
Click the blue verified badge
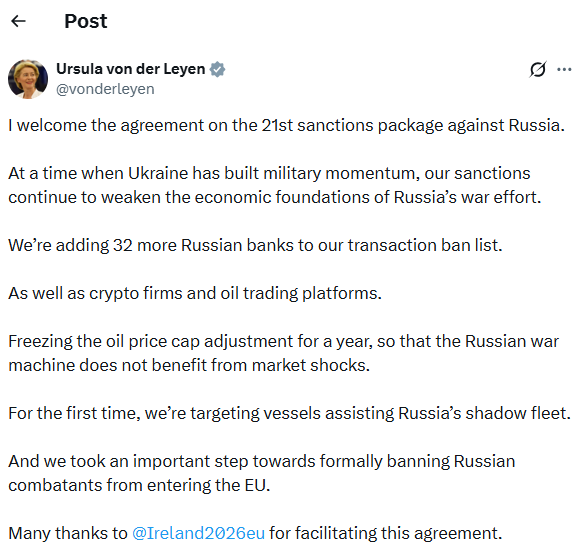(x=217, y=69)
